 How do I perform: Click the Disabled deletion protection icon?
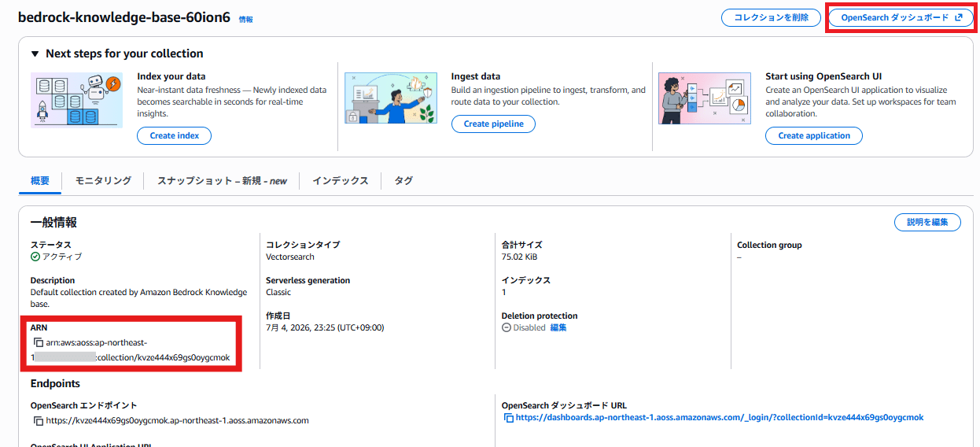(507, 327)
